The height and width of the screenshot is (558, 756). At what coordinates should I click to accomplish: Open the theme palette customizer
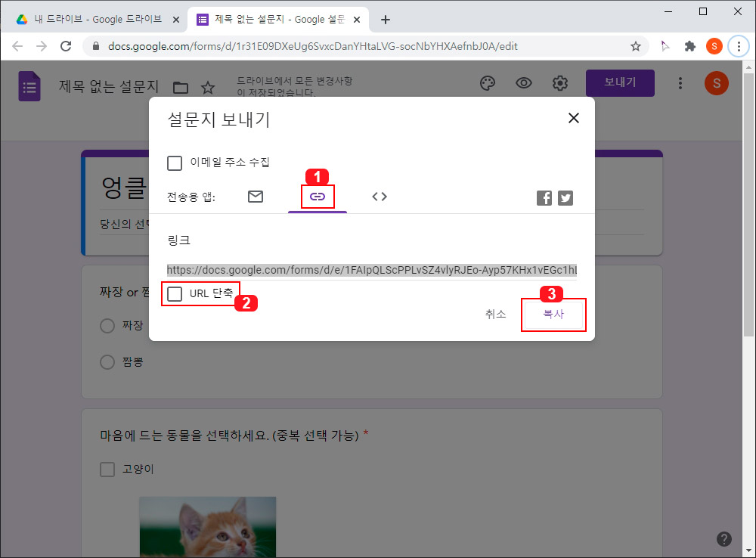pyautogui.click(x=488, y=83)
